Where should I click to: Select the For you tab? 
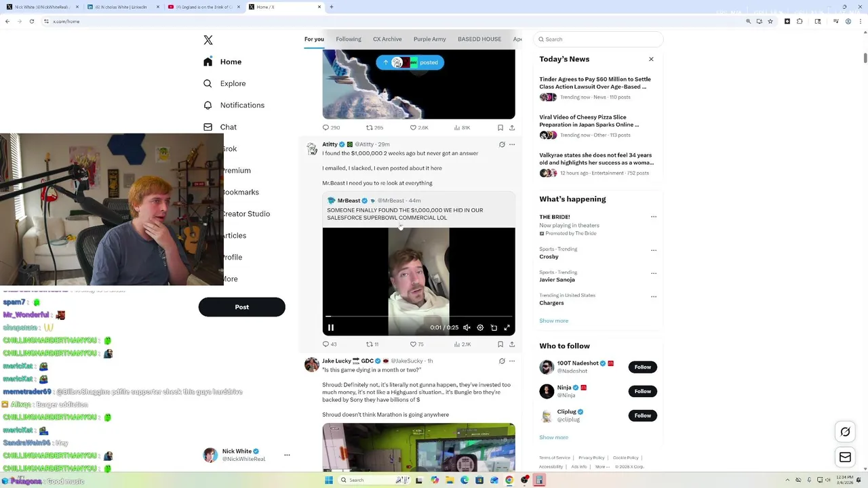(x=314, y=39)
